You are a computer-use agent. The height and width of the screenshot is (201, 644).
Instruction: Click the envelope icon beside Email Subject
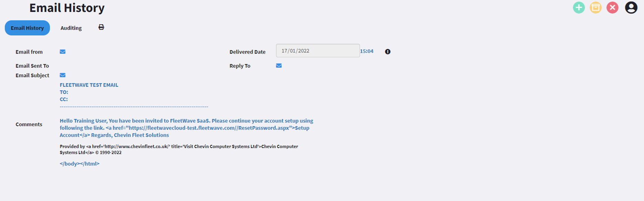click(x=63, y=75)
